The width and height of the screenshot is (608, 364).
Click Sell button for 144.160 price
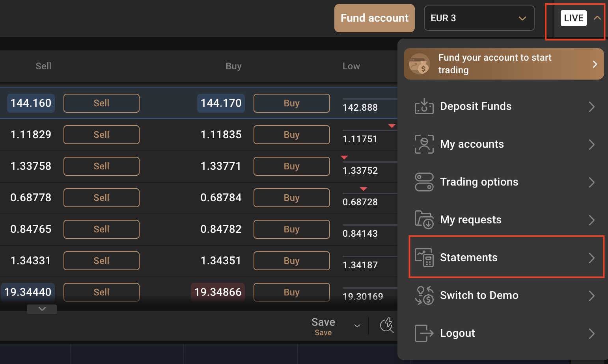[x=101, y=103]
